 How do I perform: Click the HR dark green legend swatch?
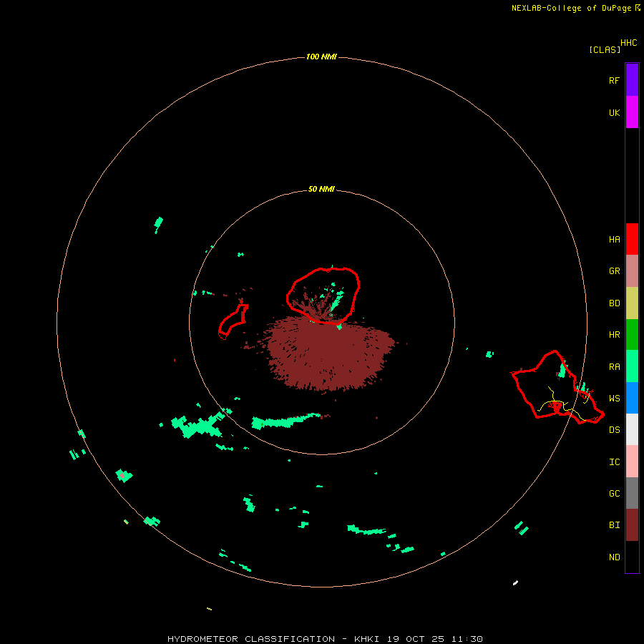click(x=632, y=335)
